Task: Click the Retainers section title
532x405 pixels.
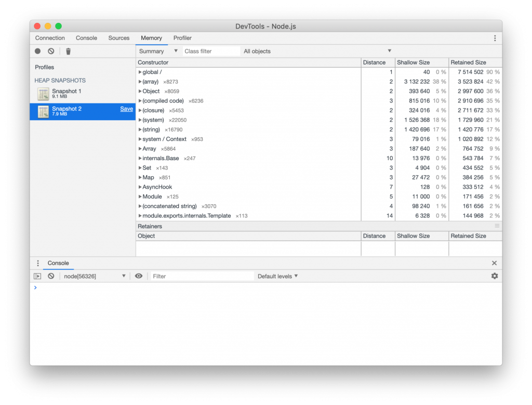Action: (150, 226)
